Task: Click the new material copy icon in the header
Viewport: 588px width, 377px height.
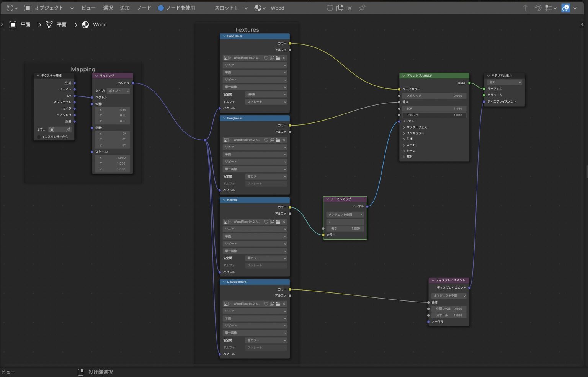Action: (340, 8)
